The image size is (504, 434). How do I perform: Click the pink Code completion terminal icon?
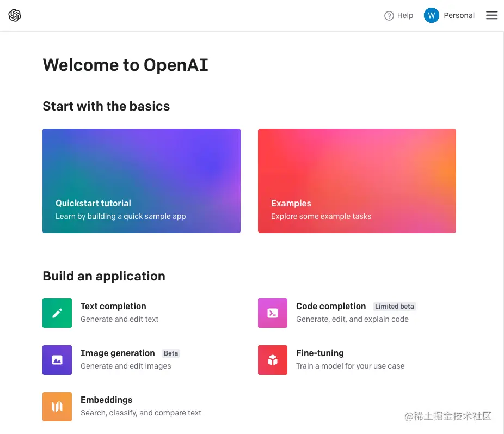point(273,313)
